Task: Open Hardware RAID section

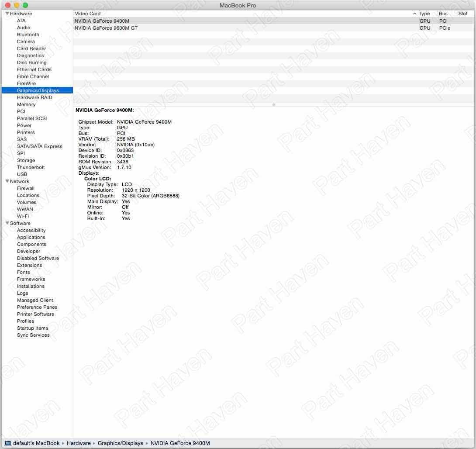Action: 34,97
